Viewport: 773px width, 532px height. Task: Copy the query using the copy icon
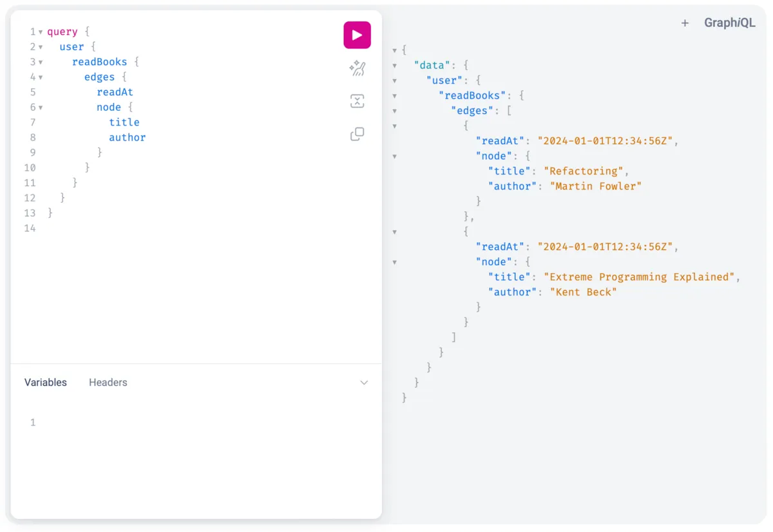(x=357, y=134)
